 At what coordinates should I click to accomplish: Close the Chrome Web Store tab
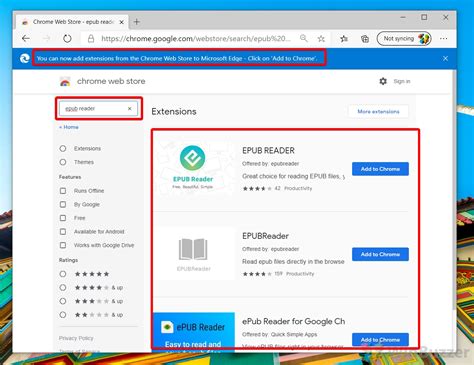(x=122, y=22)
